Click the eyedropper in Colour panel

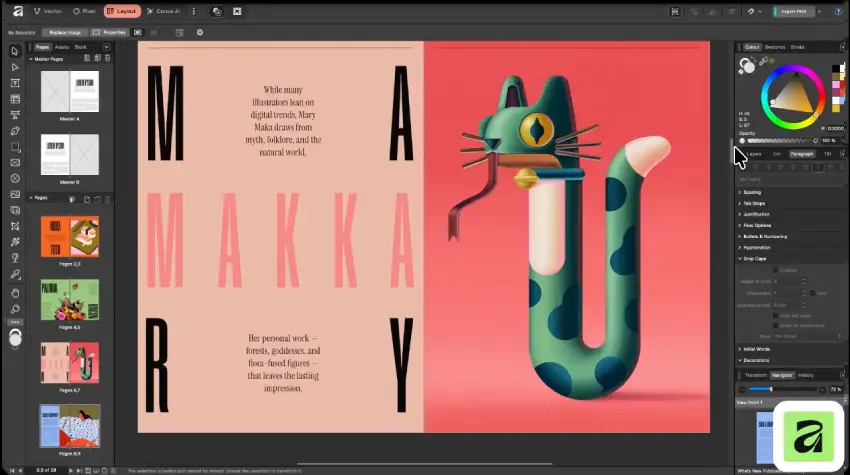click(763, 61)
